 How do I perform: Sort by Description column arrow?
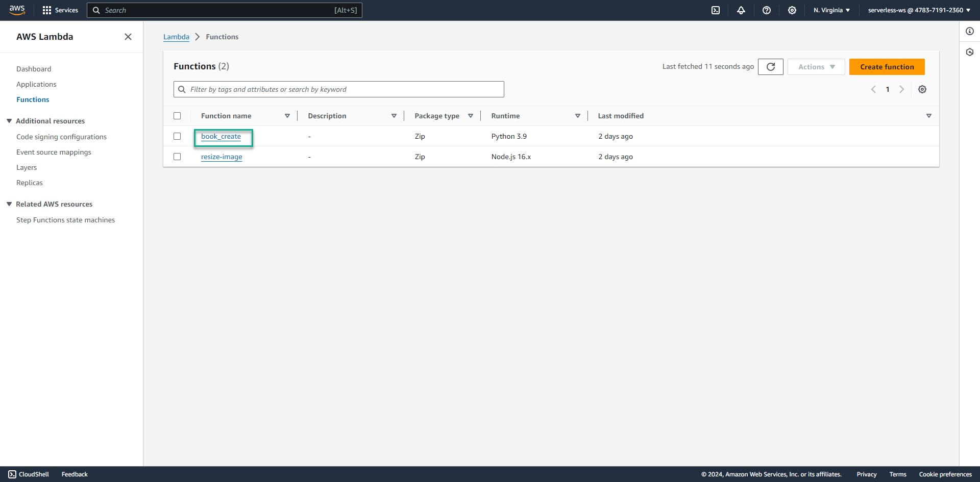pos(394,116)
